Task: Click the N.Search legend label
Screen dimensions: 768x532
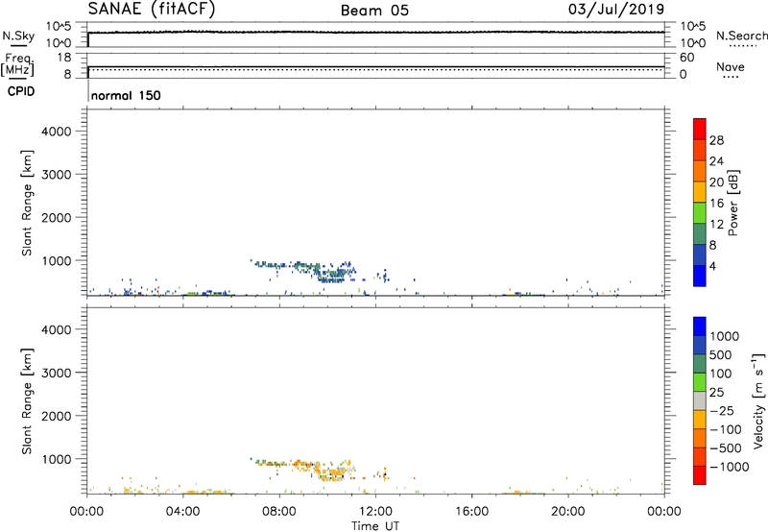Action: pyautogui.click(x=742, y=36)
